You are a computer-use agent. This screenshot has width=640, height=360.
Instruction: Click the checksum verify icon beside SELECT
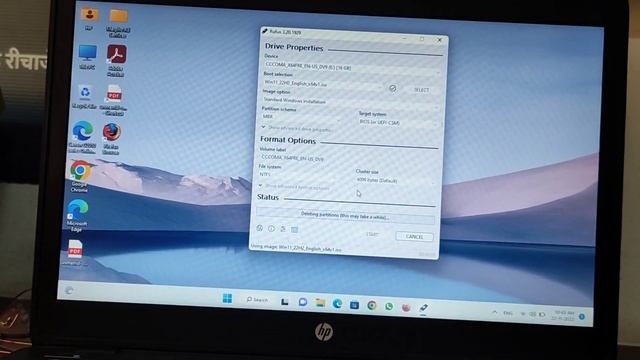[393, 88]
